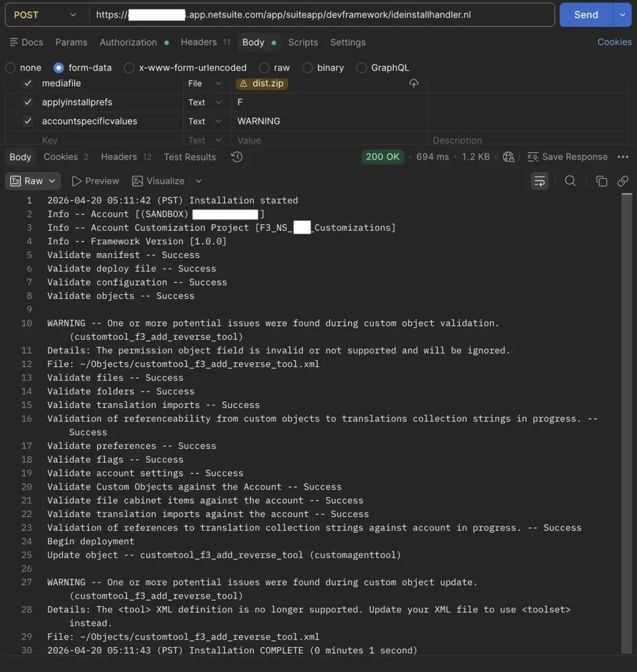This screenshot has height=672, width=637.
Task: Open the type dropdown in the empty Key row
Action: pos(205,140)
